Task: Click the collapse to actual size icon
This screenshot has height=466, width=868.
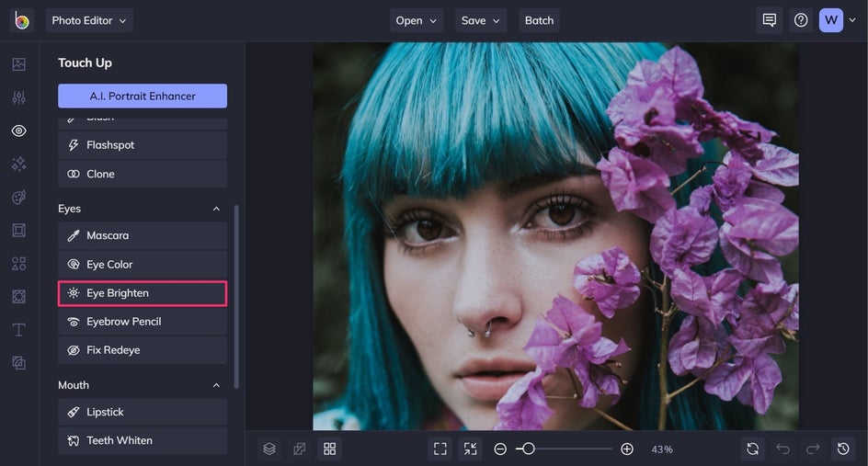Action: tap(471, 449)
